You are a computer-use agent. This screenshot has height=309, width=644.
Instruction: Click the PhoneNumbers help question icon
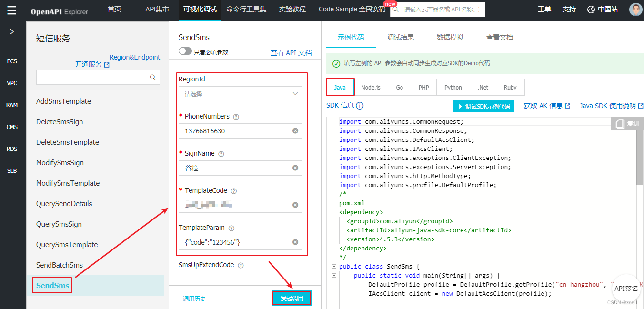[236, 117]
